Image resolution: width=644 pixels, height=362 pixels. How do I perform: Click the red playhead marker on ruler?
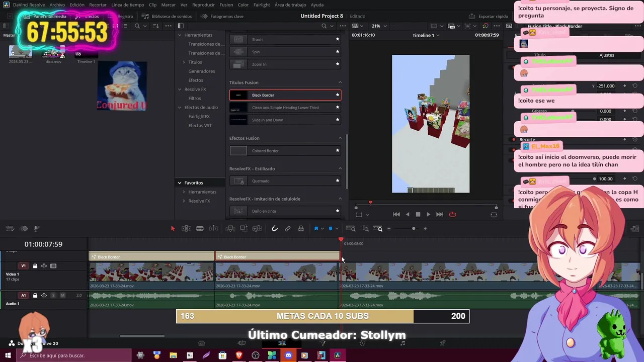[x=341, y=240]
